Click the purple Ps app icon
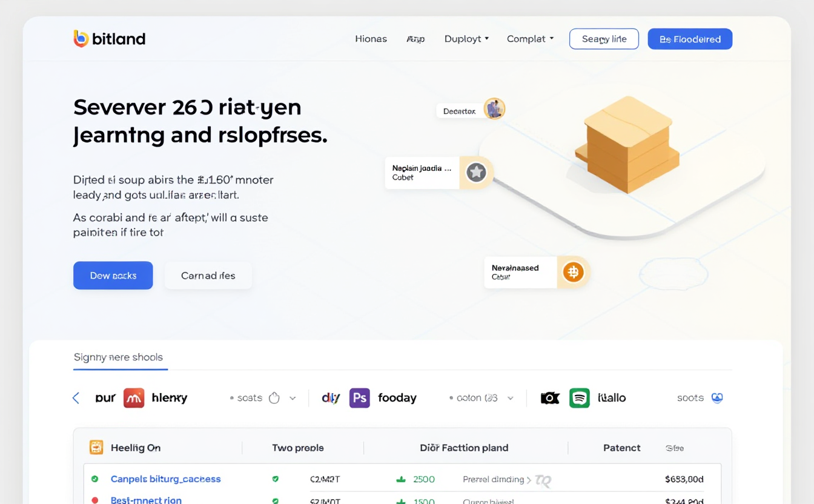 360,398
